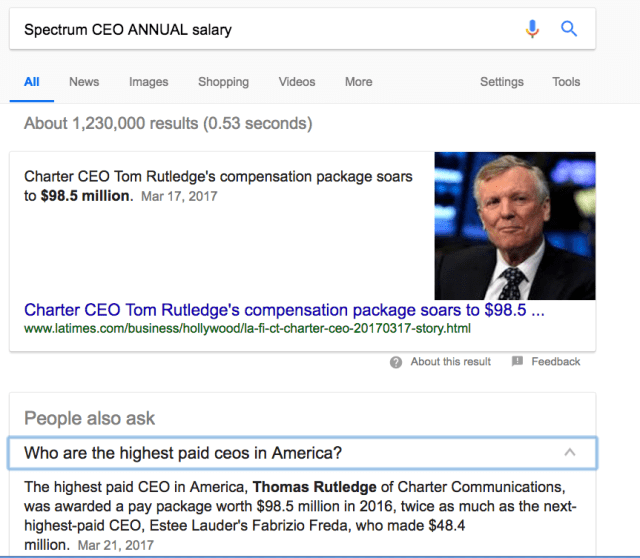The height and width of the screenshot is (558, 640).
Task: Start voice search with microphone icon
Action: pos(532,29)
